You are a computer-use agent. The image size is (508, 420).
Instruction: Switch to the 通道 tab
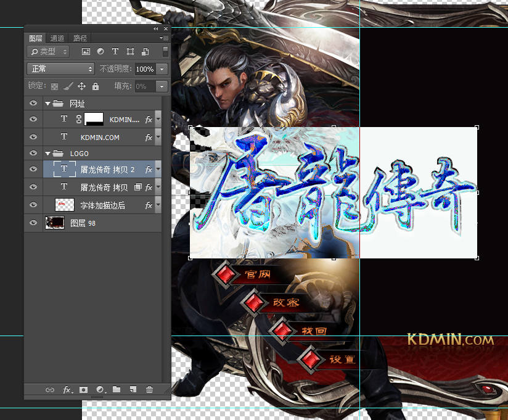coord(57,39)
